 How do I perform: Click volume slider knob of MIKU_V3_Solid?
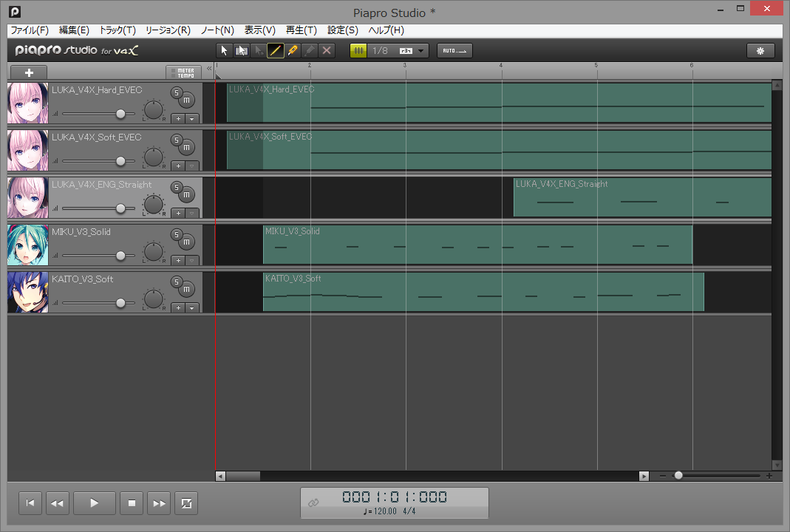tap(120, 256)
